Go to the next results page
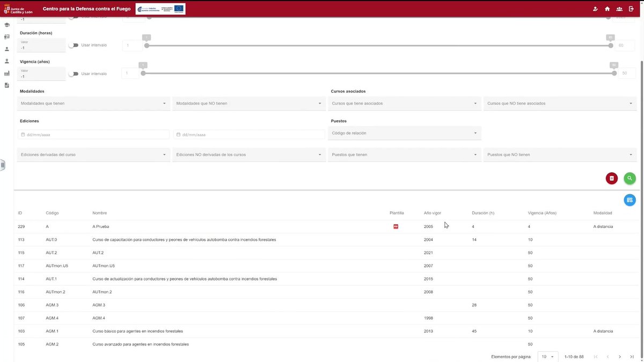 (x=620, y=357)
